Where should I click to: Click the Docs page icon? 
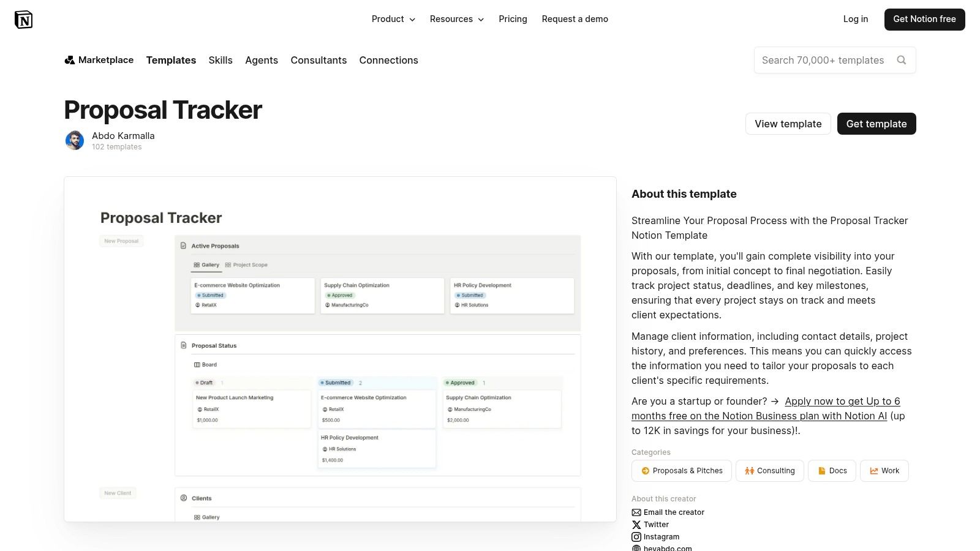(821, 471)
